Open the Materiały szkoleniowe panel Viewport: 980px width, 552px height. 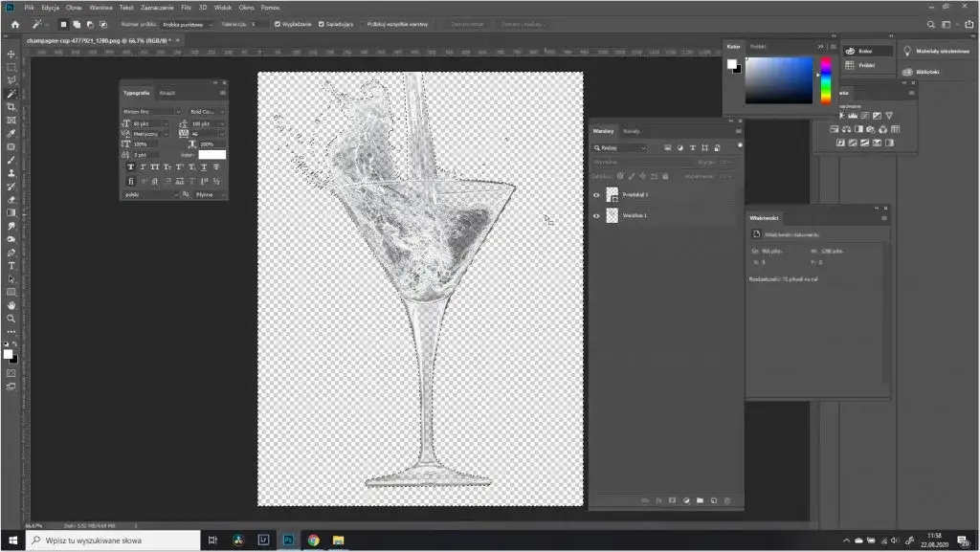pyautogui.click(x=936, y=51)
